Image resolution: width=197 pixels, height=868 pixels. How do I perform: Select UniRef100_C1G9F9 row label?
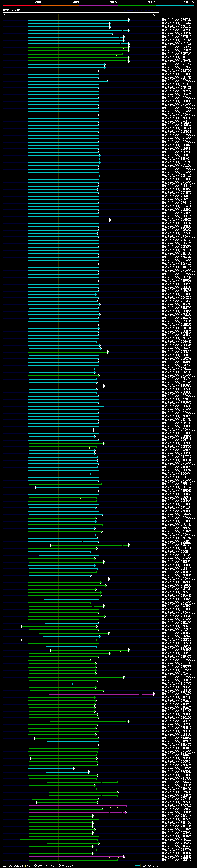[x=177, y=497]
